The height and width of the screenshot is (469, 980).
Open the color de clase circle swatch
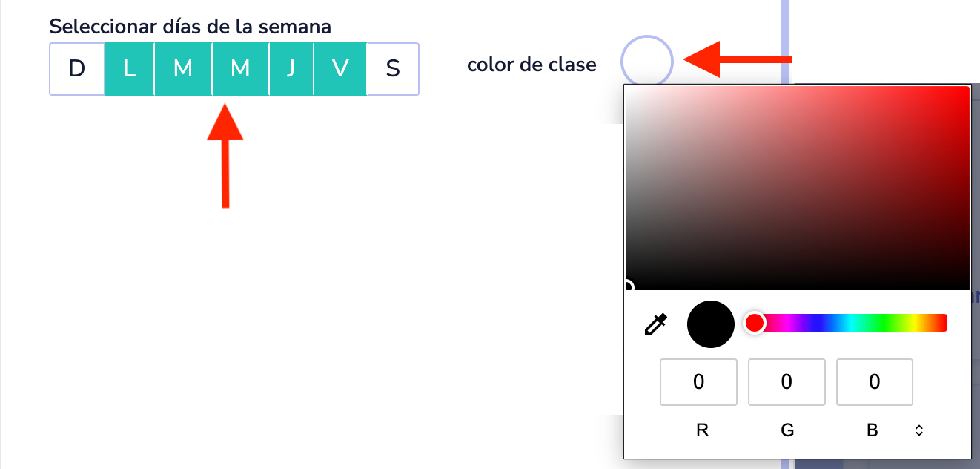[x=646, y=62]
